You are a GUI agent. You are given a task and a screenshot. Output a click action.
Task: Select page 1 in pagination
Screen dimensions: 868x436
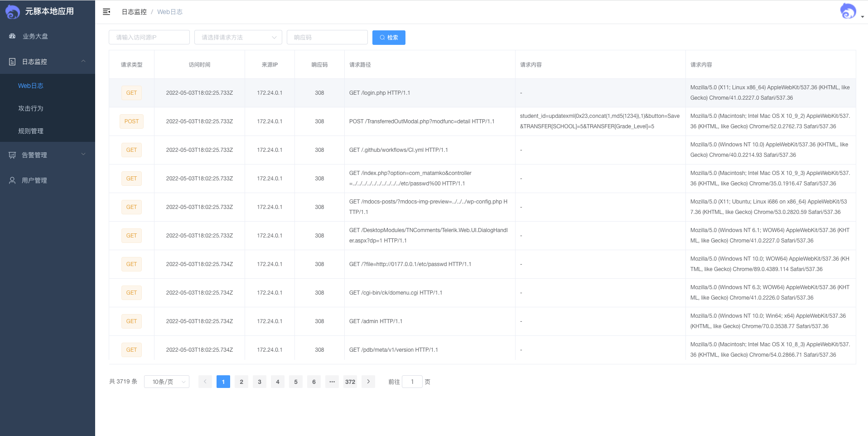click(x=223, y=382)
